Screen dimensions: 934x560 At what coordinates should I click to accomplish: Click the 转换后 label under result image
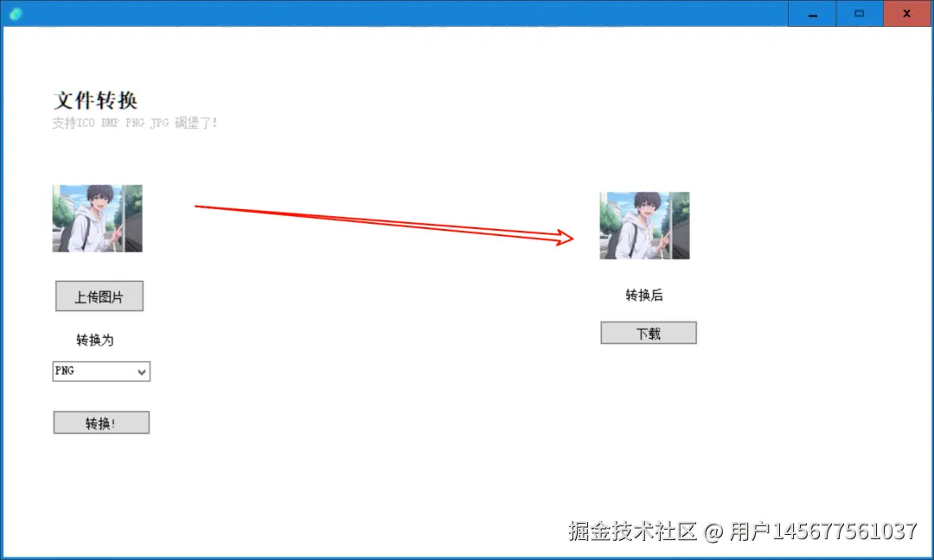(644, 295)
